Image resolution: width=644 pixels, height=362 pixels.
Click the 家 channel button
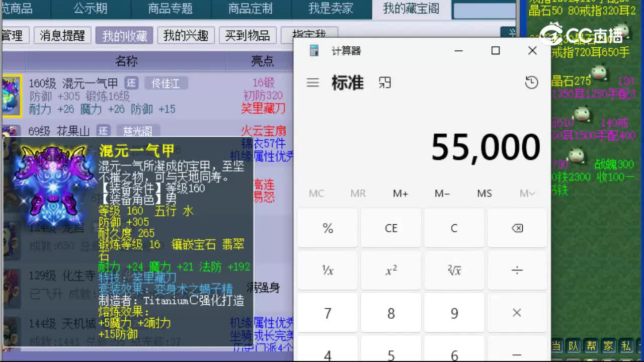pyautogui.click(x=609, y=346)
